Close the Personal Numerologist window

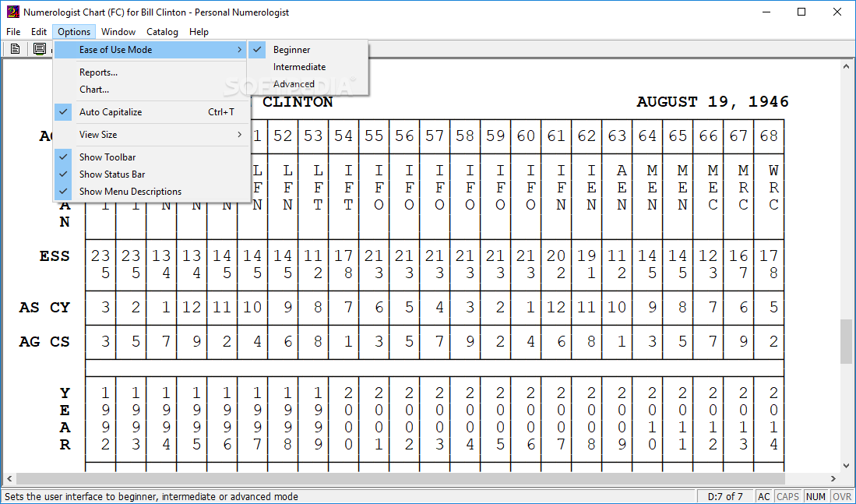click(x=837, y=12)
